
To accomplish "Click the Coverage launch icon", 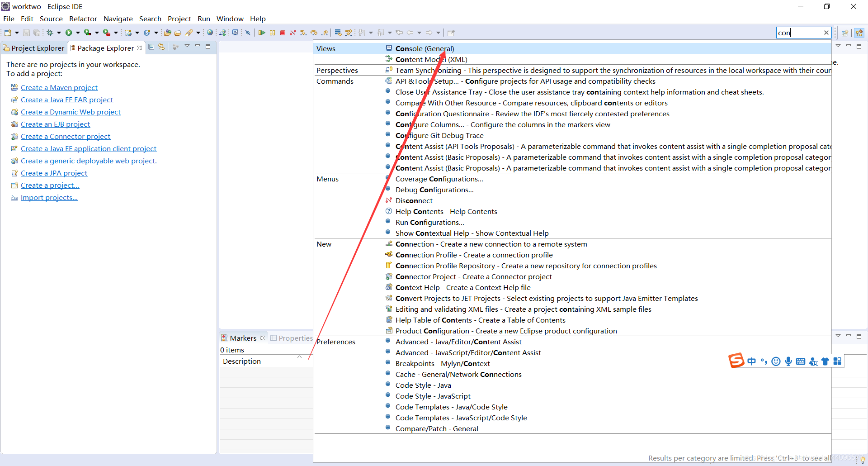I will 88,33.
